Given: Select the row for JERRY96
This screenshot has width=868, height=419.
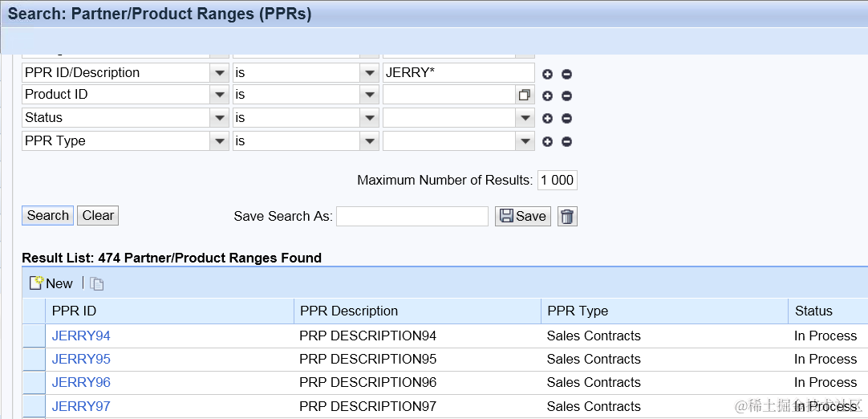Looking at the screenshot, I should 34,383.
